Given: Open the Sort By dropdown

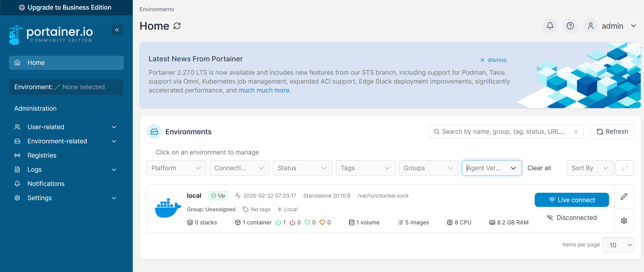Looking at the screenshot, I should click(x=590, y=168).
